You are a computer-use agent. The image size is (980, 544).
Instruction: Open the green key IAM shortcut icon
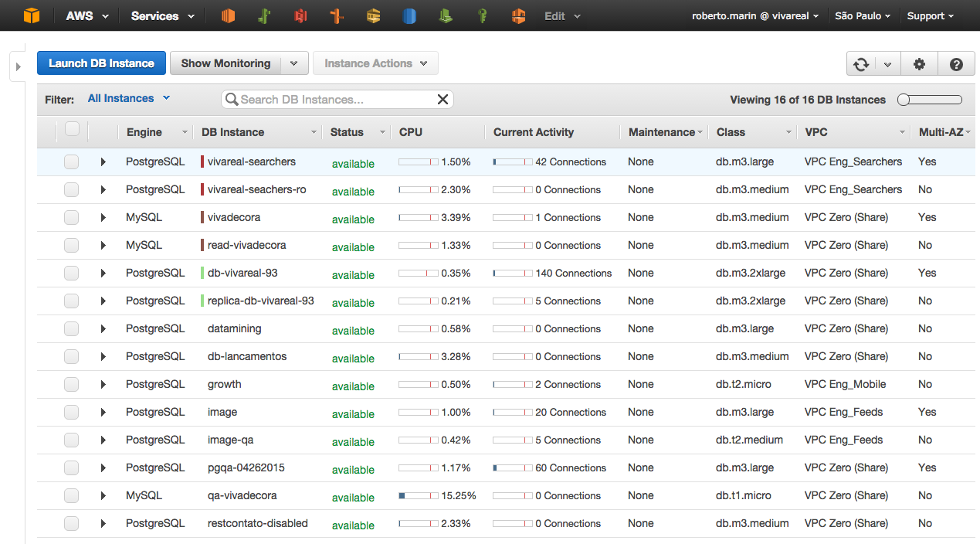[482, 15]
